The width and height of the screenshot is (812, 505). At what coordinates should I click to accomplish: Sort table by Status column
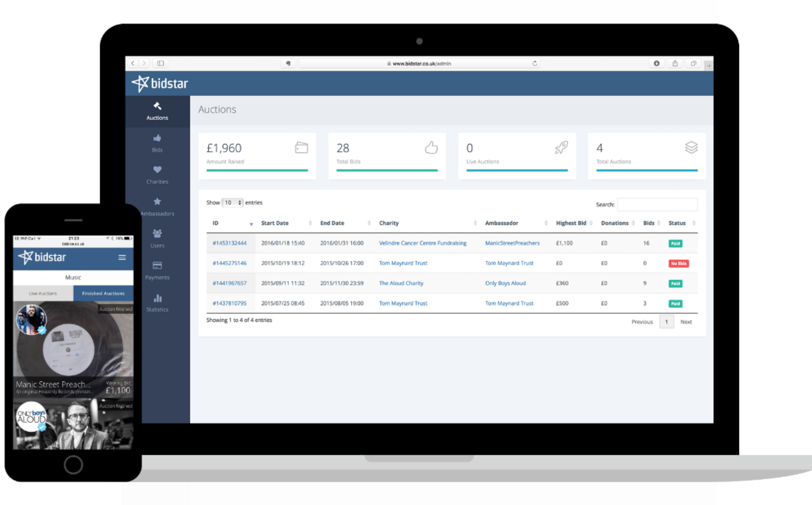click(x=681, y=223)
